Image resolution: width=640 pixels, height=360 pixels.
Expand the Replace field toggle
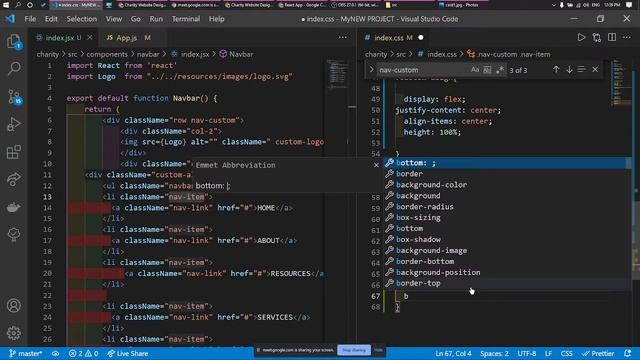click(371, 70)
